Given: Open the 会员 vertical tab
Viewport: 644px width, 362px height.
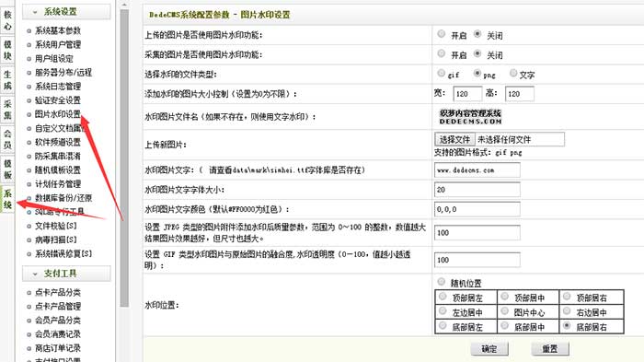Looking at the screenshot, I should click(7, 139).
